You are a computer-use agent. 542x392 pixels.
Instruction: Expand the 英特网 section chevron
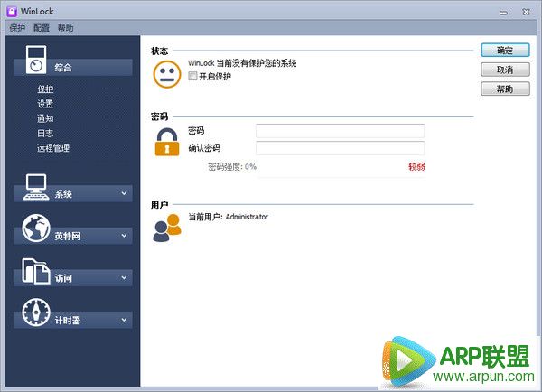(124, 236)
